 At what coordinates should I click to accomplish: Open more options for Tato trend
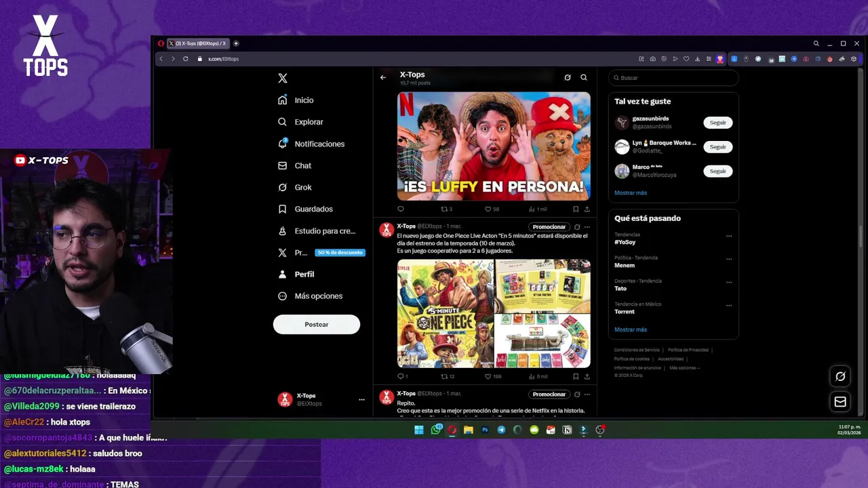[x=729, y=282]
